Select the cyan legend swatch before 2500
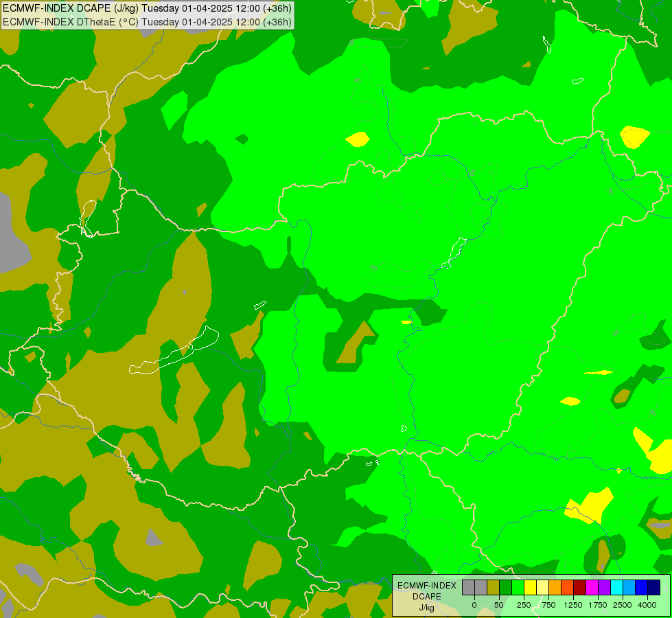672x618 pixels. tap(616, 588)
